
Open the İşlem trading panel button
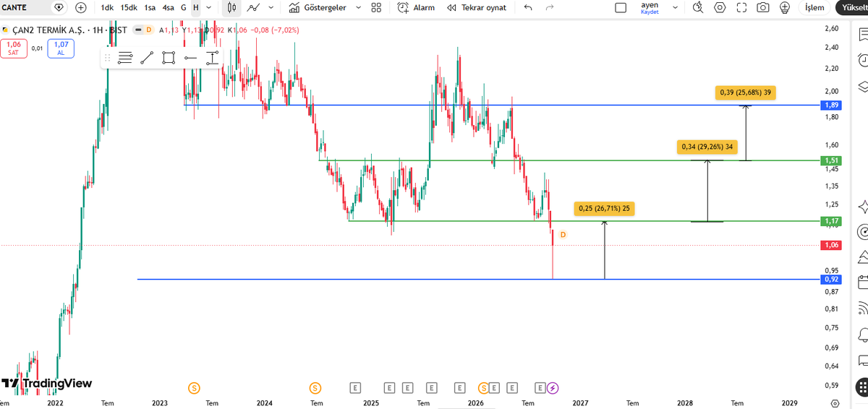[814, 7]
